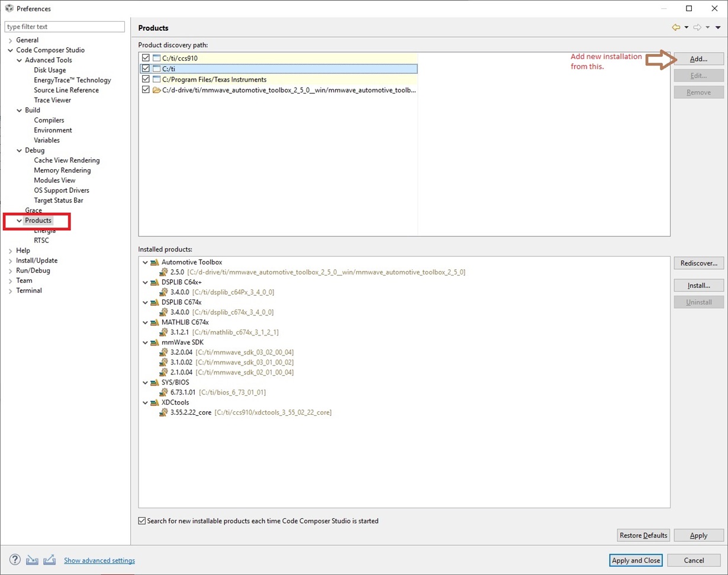Expand the Terminal category
The width and height of the screenshot is (728, 575).
pos(10,291)
